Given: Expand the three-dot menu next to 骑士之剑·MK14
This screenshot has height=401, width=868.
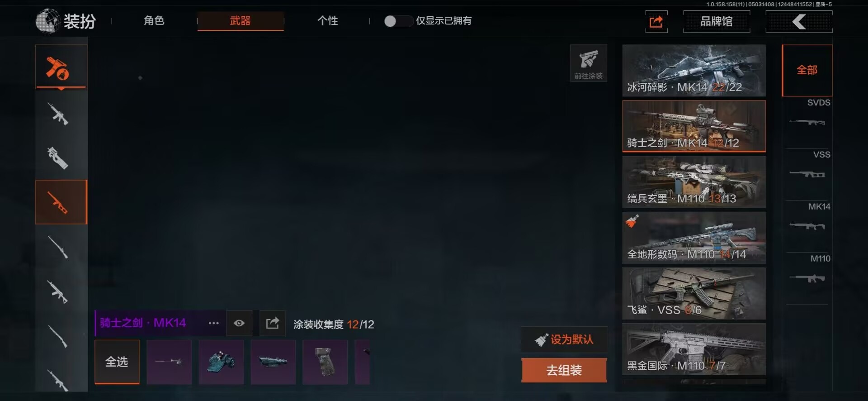Looking at the screenshot, I should coord(213,323).
